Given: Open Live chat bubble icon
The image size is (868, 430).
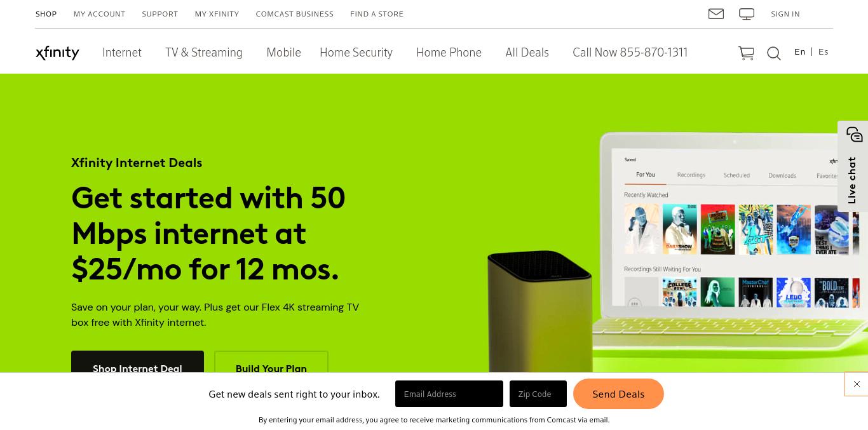Looking at the screenshot, I should click(x=854, y=135).
